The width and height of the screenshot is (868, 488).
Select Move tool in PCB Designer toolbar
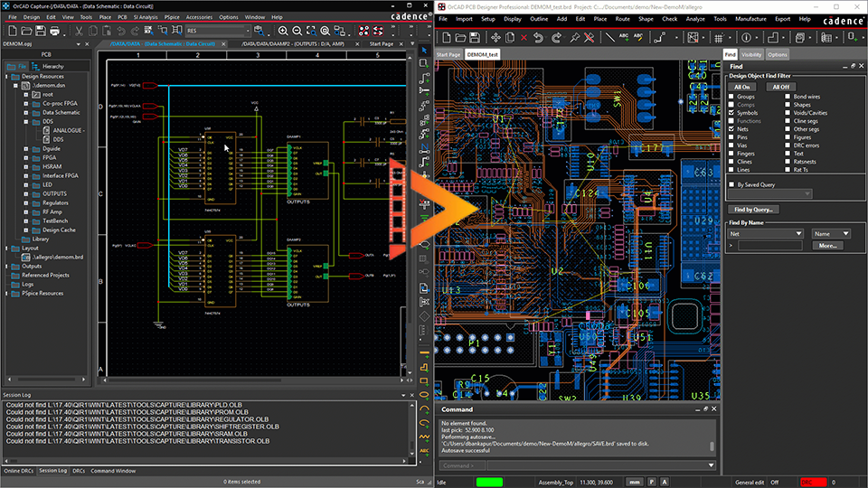[495, 38]
